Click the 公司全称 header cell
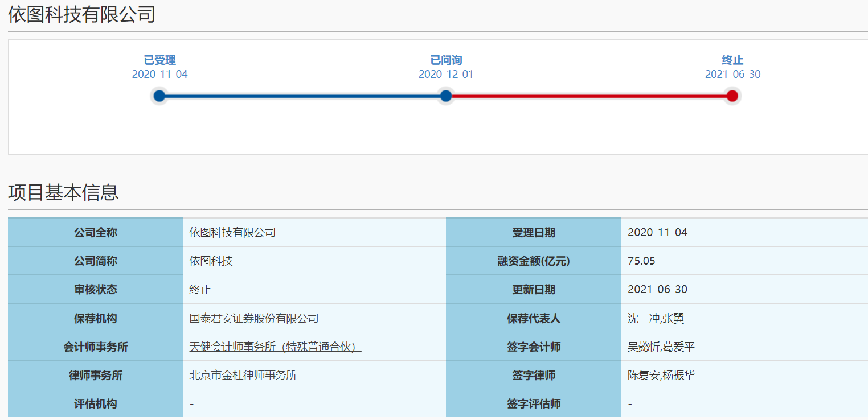Viewport: 868px width, 420px height. click(96, 232)
